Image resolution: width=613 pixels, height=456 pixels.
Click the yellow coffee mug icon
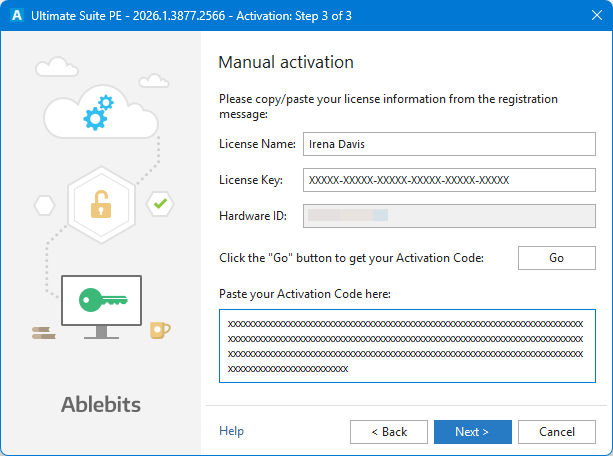tap(160, 330)
